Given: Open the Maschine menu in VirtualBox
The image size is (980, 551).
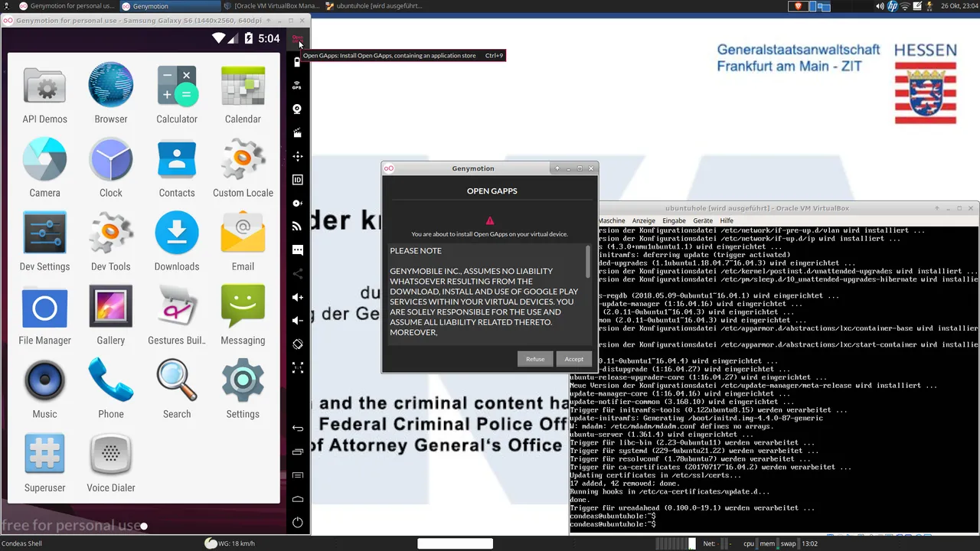Looking at the screenshot, I should [612, 220].
